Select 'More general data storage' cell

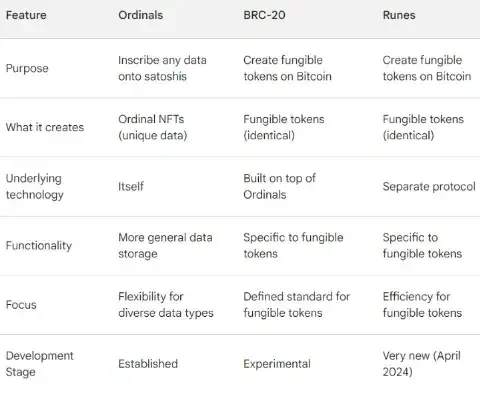165,246
